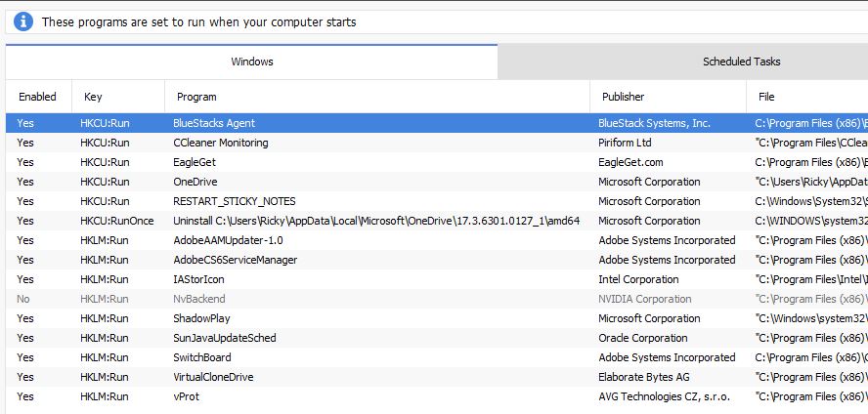Select the BlueStacks Agent program entry
This screenshot has width=868, height=414.
pos(214,123)
